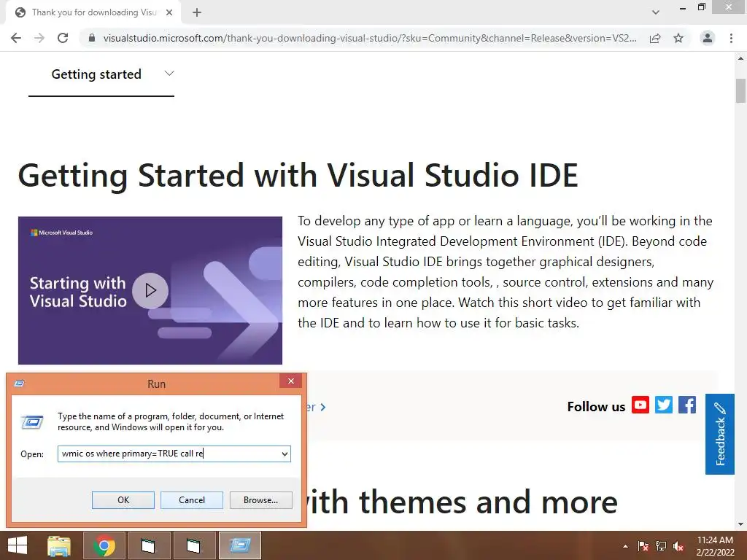Viewport: 747px width, 560px height.
Task: Expand the Run command history dropdown
Action: [x=285, y=454]
